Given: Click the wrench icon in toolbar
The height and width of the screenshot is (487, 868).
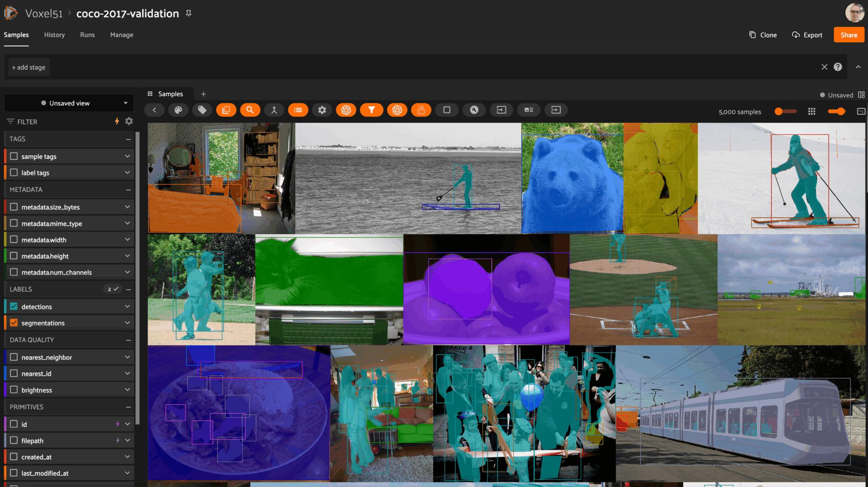Looking at the screenshot, I should (474, 110).
